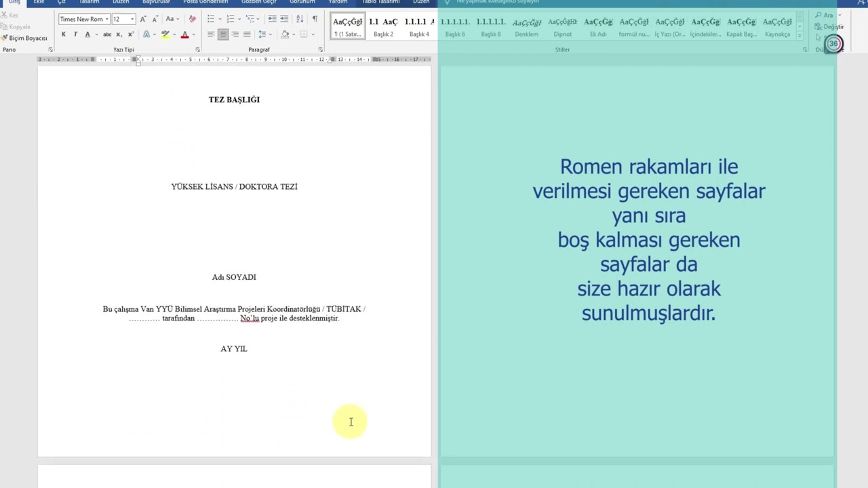Click the Kopyala copy button
This screenshot has width=868, height=488.
click(x=16, y=27)
